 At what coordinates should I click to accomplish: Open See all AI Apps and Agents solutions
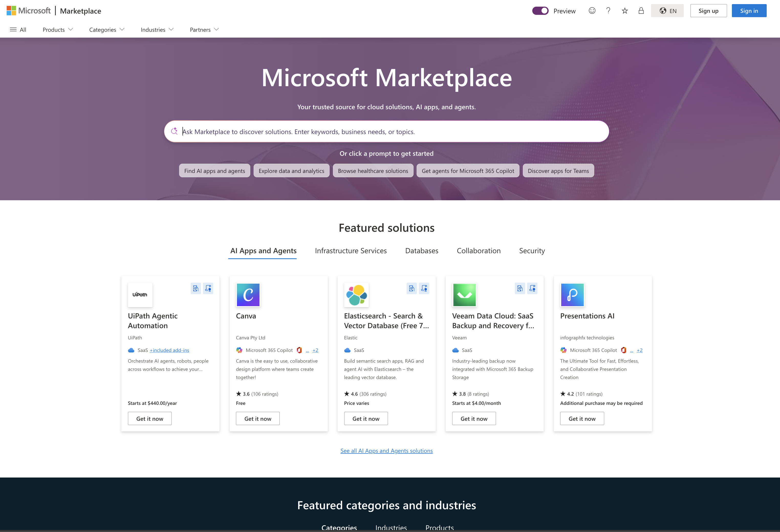pyautogui.click(x=387, y=451)
